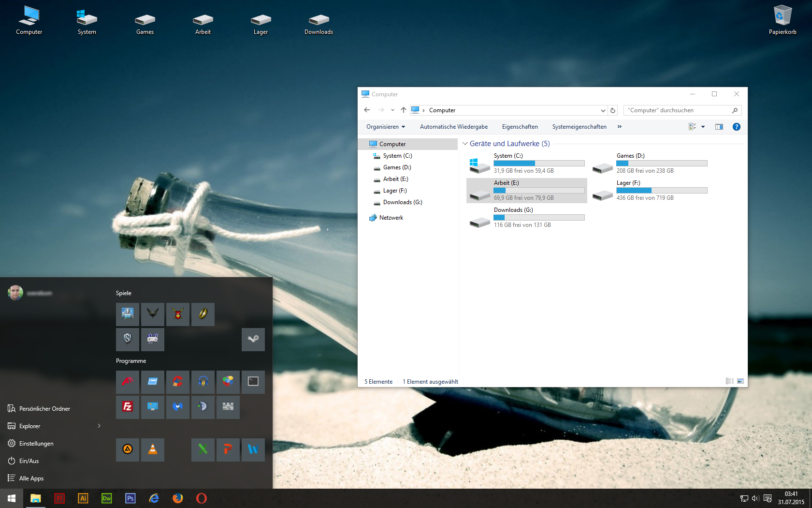The height and width of the screenshot is (508, 812).
Task: Start VLC media player from its tile
Action: click(153, 449)
